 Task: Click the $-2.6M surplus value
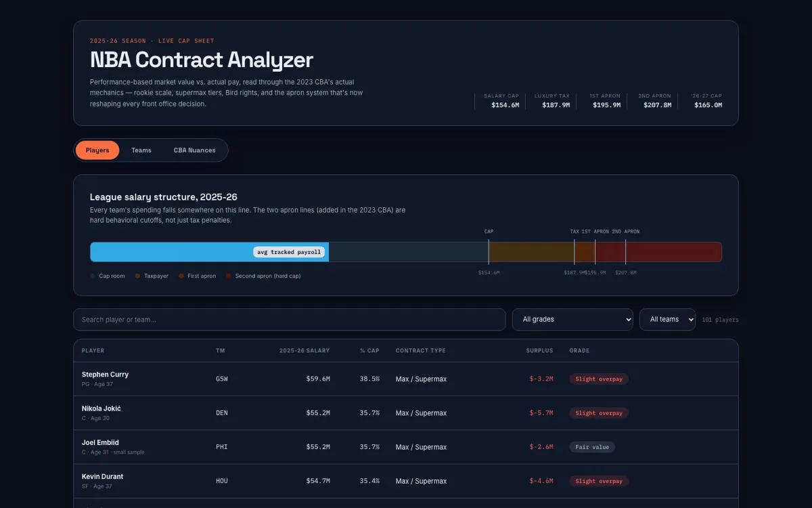tap(541, 447)
